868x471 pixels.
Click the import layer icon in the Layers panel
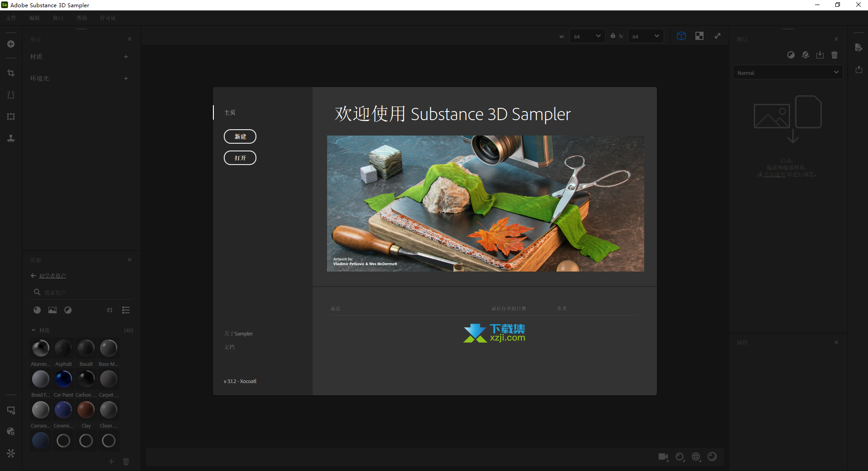[x=820, y=55]
